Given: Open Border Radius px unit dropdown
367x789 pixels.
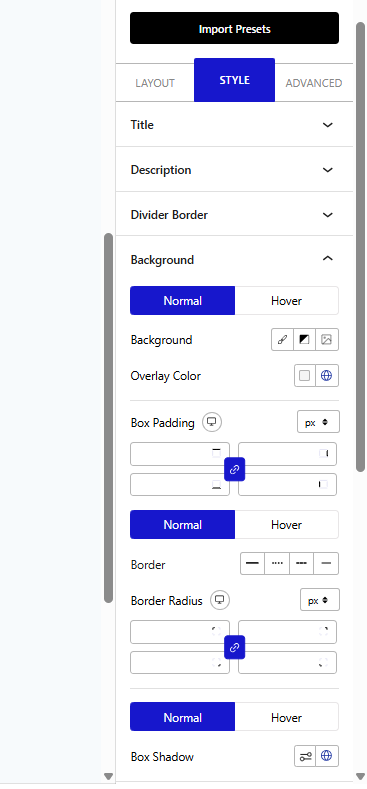Looking at the screenshot, I should pos(320,600).
